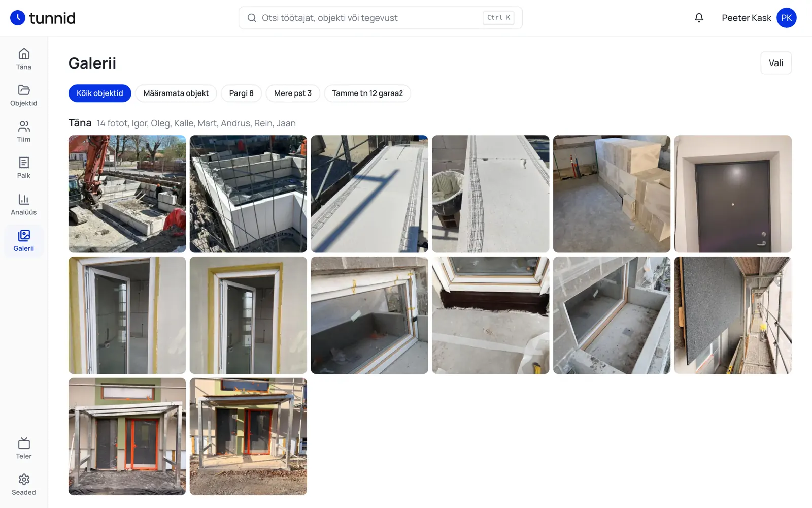Click the Täna section heading
The width and height of the screenshot is (812, 508).
(80, 123)
